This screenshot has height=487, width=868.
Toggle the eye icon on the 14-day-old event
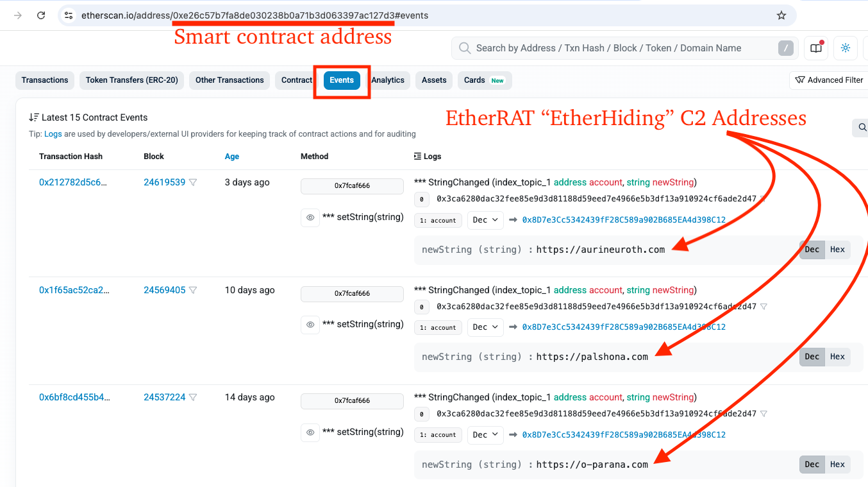[x=310, y=432]
